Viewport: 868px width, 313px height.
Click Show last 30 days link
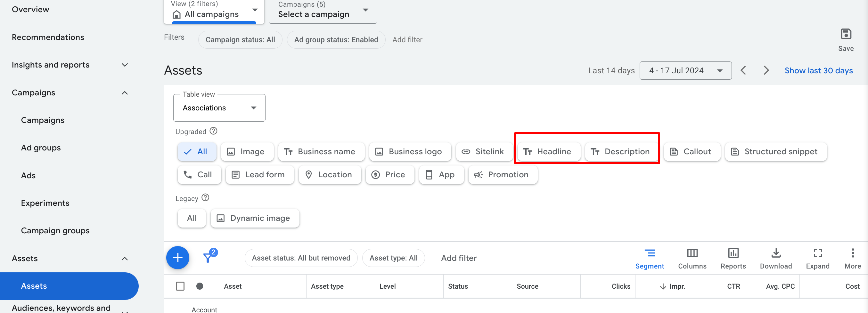818,70
